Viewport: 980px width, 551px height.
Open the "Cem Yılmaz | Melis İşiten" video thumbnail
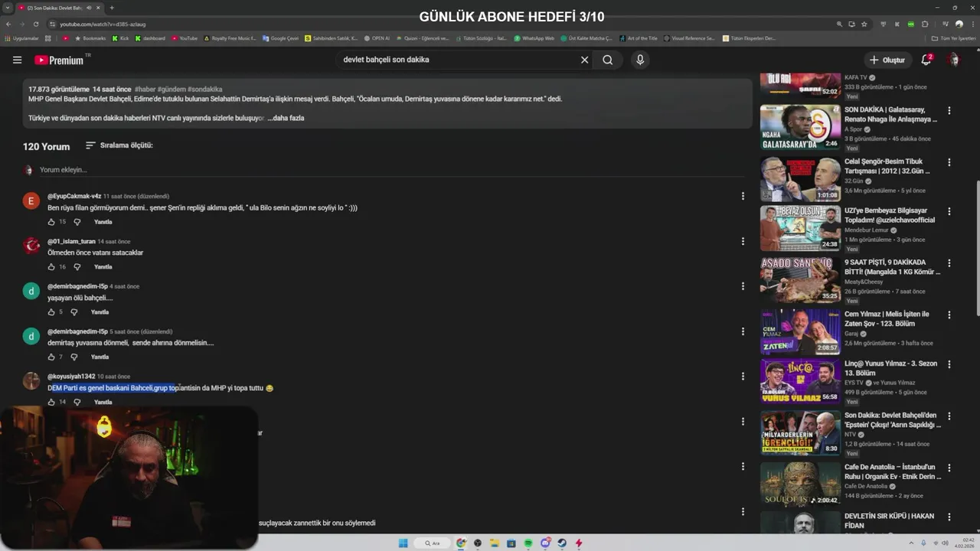click(800, 331)
